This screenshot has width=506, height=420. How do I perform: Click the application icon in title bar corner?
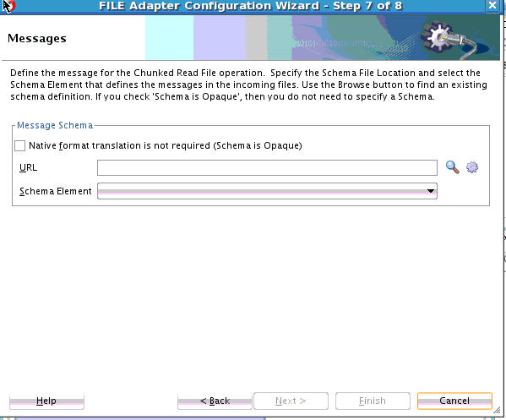pyautogui.click(x=8, y=6)
